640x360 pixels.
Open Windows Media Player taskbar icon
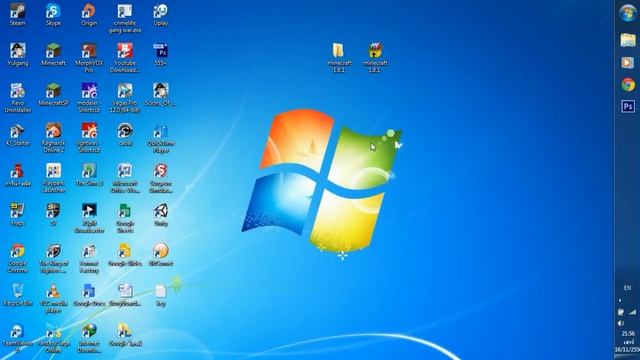(x=628, y=62)
